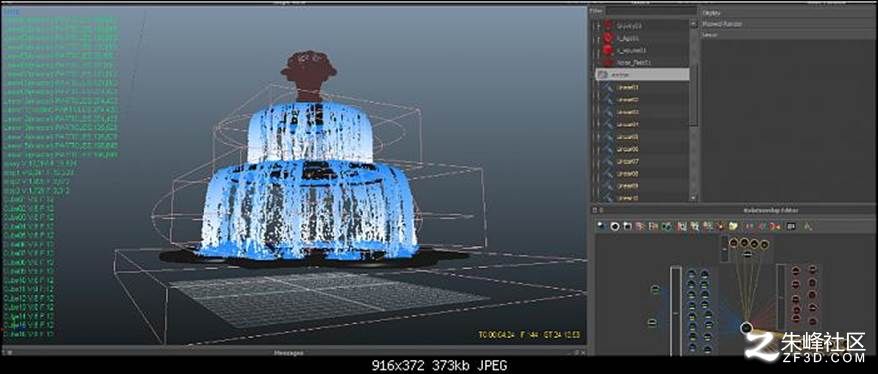Click the black monitor icon in Relationship Editor toolbar

point(791,226)
